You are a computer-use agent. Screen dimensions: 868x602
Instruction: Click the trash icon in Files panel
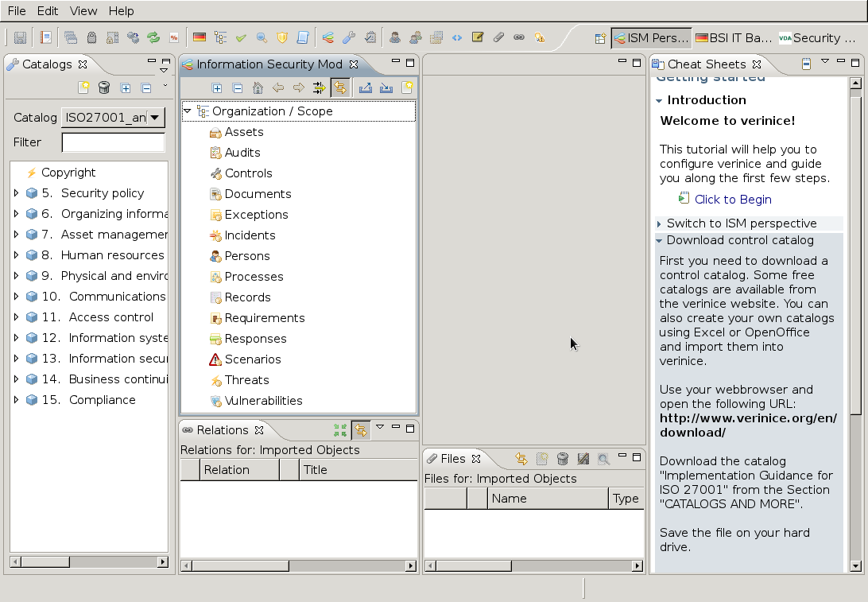tap(563, 459)
